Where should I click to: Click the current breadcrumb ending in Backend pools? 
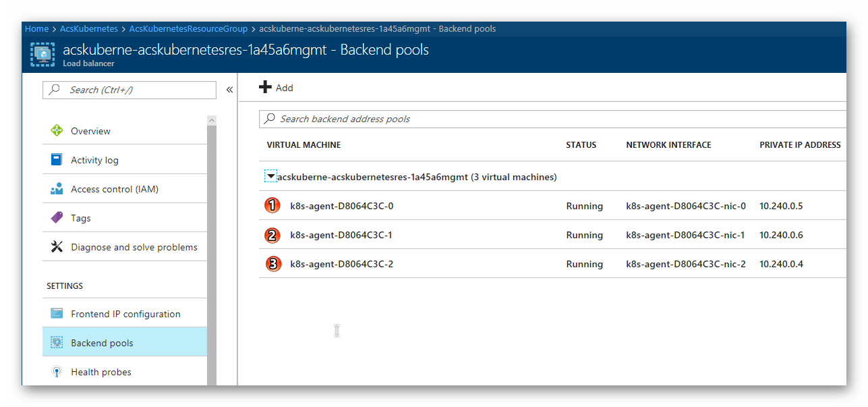(378, 28)
